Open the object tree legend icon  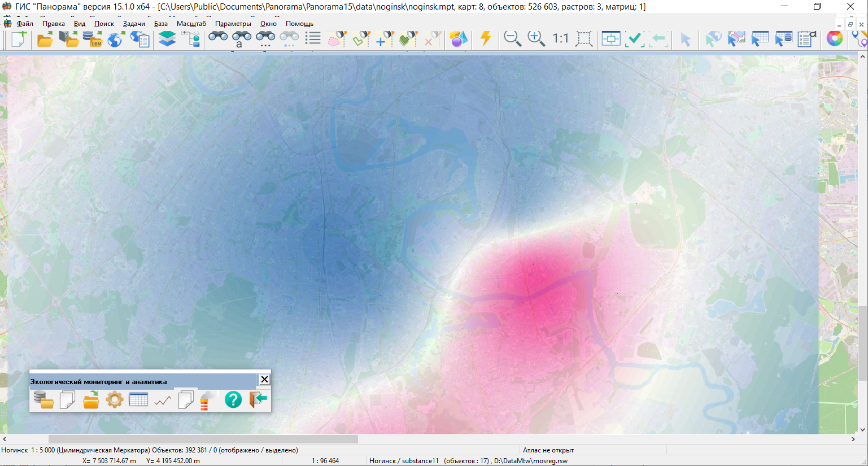[191, 39]
